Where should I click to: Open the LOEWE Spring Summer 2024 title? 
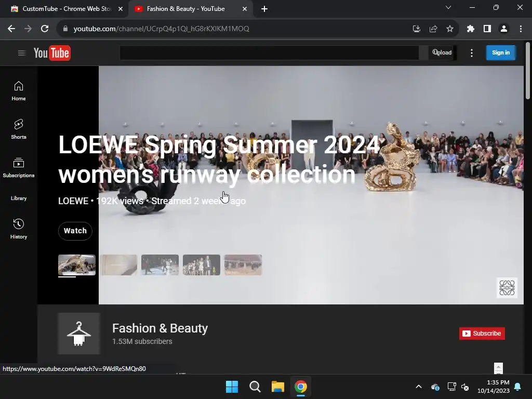pos(219,159)
